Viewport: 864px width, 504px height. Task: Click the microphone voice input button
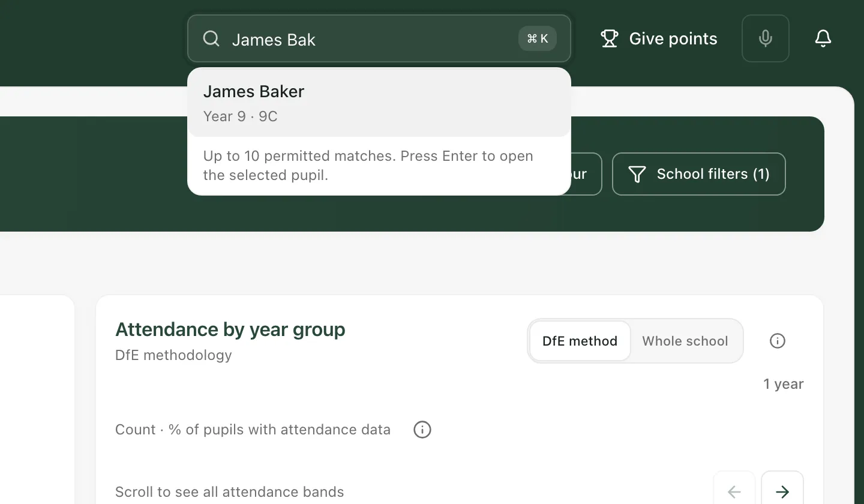[x=765, y=38]
